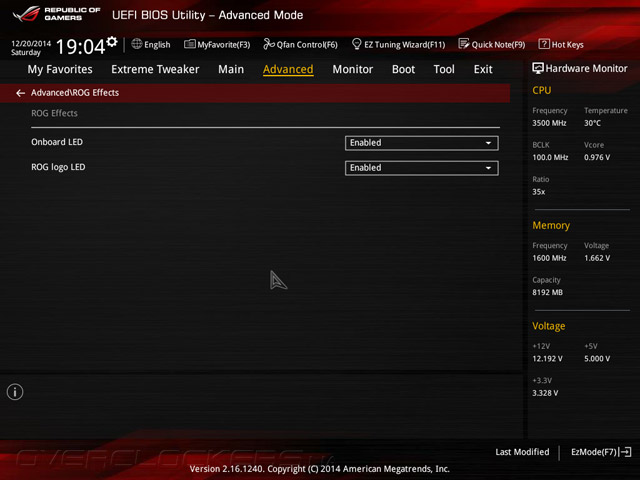This screenshot has height=480, width=640.
Task: Launch EZ Tuning Wizard(F11)
Action: coord(398,44)
